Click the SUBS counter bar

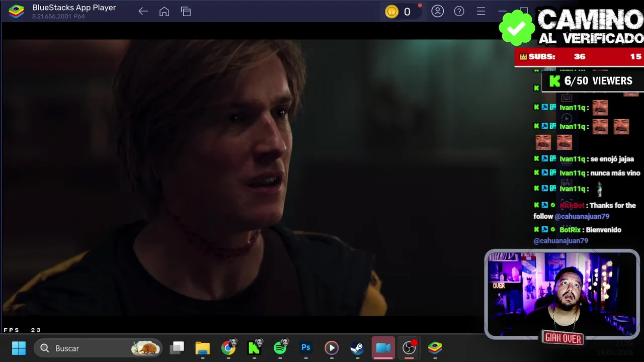point(579,57)
